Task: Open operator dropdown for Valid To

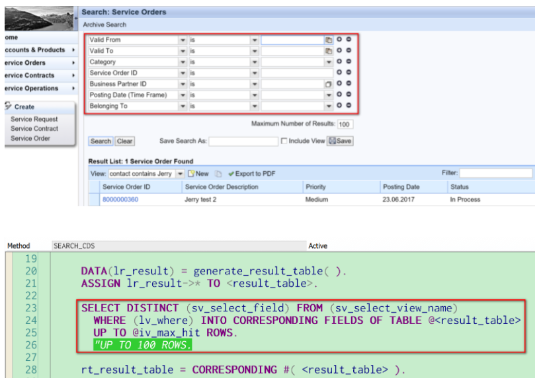Action: 254,51
